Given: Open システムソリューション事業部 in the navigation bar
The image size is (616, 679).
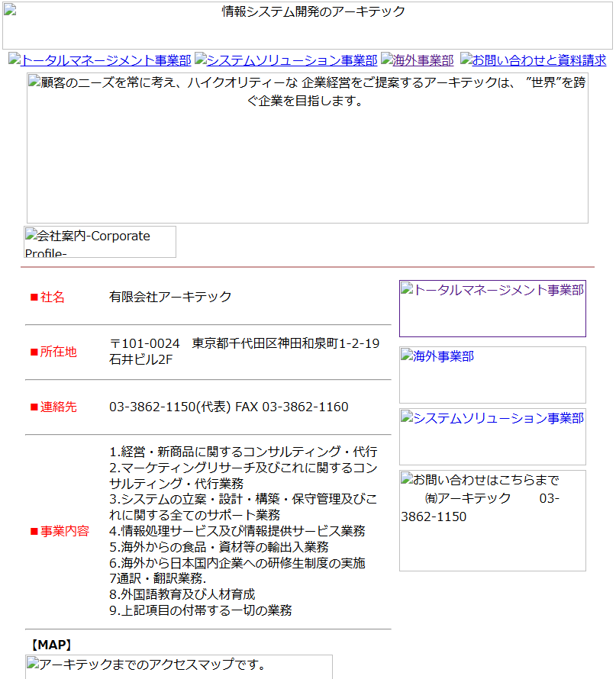Looking at the screenshot, I should tap(286, 60).
